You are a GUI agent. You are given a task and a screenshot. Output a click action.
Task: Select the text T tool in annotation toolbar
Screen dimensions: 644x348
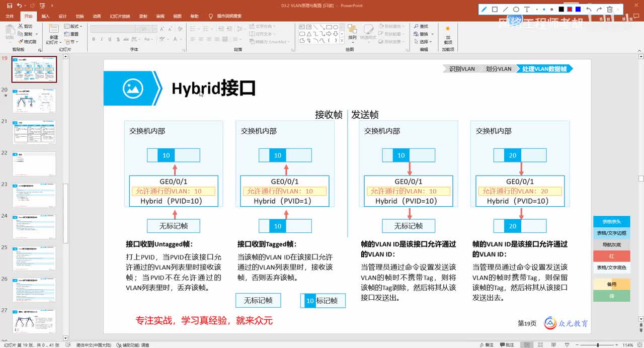tap(527, 9)
